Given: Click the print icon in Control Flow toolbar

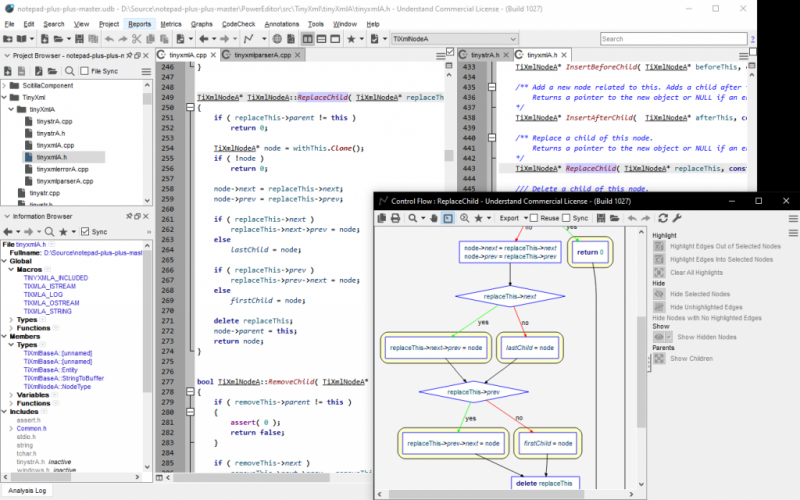Looking at the screenshot, I should tap(396, 217).
